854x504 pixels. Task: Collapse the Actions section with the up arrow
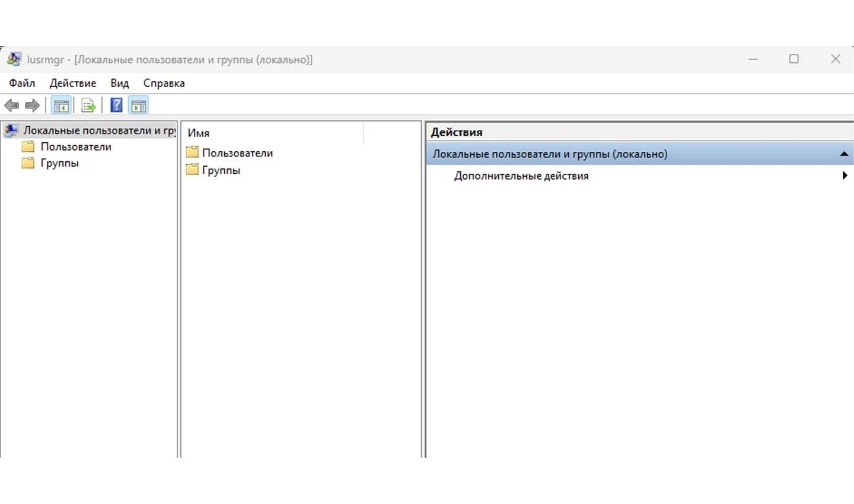[844, 154]
